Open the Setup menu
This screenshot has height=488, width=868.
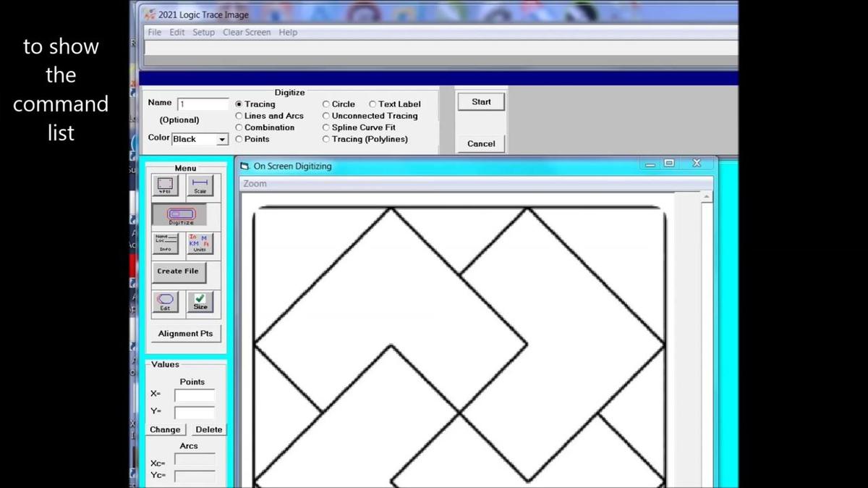pyautogui.click(x=203, y=33)
